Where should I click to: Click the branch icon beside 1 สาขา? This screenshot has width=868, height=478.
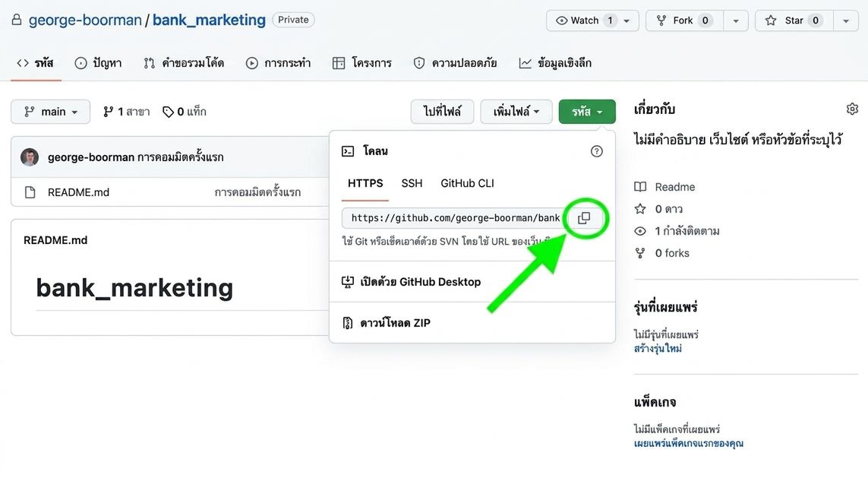coord(108,112)
